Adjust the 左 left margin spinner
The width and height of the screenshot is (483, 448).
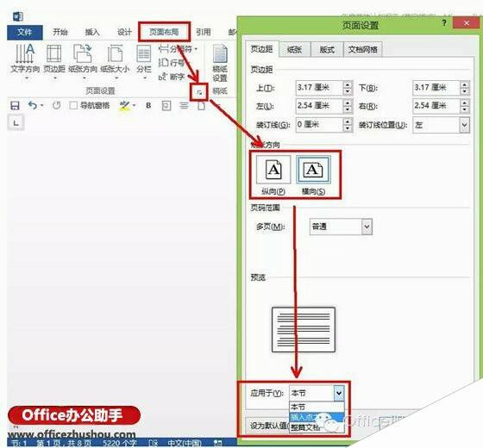pos(348,106)
